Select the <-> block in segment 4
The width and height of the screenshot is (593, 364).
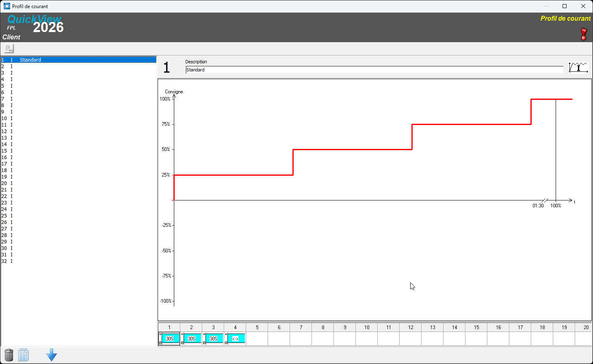point(235,338)
